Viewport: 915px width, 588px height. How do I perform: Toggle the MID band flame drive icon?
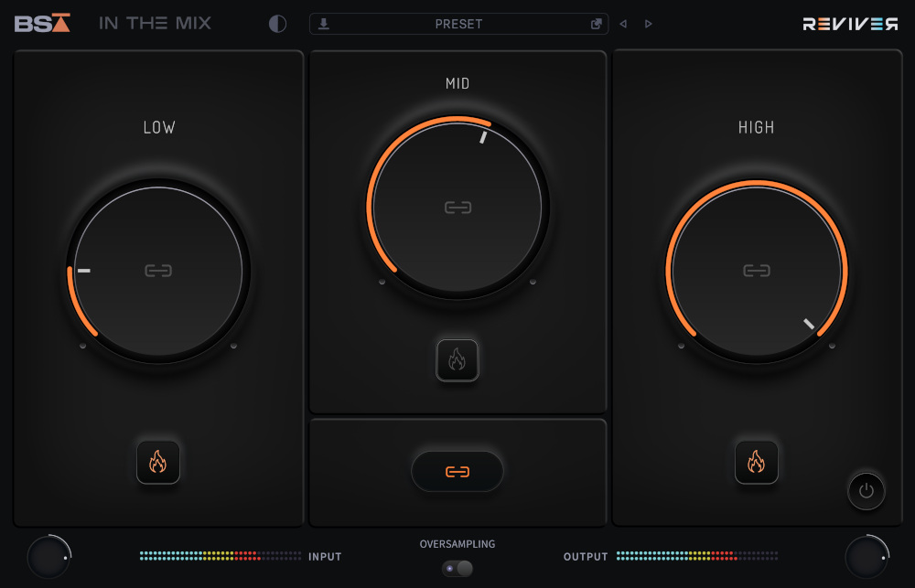click(x=457, y=359)
